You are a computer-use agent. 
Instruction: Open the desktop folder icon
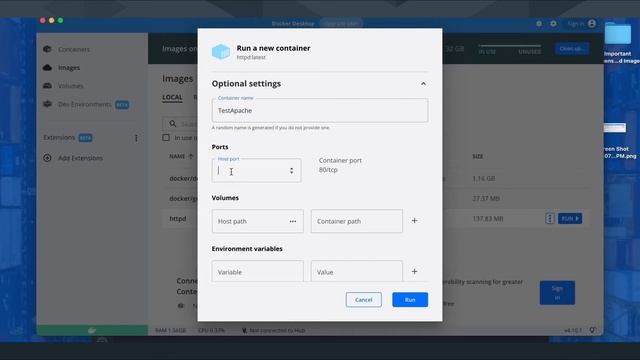coord(618,33)
